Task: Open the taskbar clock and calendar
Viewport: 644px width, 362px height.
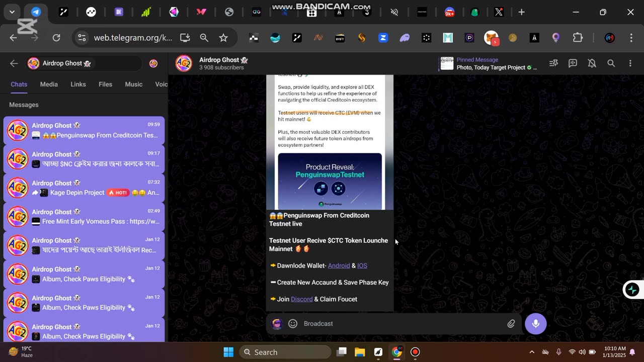Action: [615, 352]
